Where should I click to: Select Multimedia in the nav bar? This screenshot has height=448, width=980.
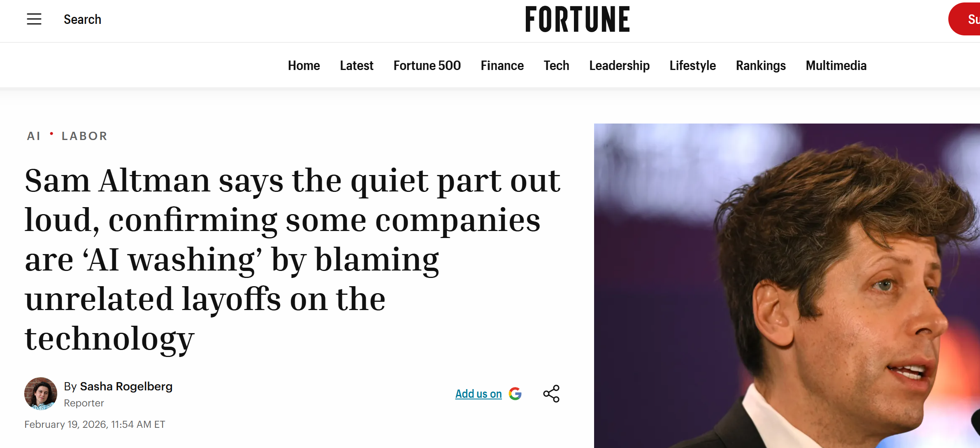(836, 65)
